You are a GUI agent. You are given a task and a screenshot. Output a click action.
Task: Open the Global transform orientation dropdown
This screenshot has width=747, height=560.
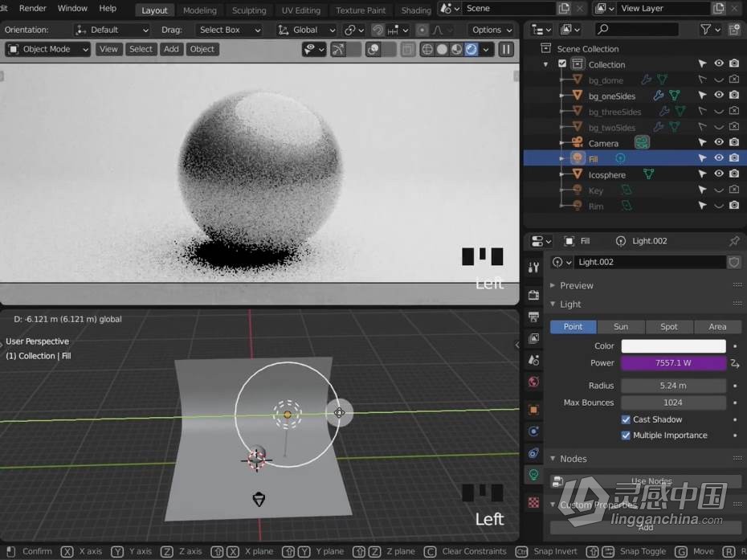pos(306,30)
